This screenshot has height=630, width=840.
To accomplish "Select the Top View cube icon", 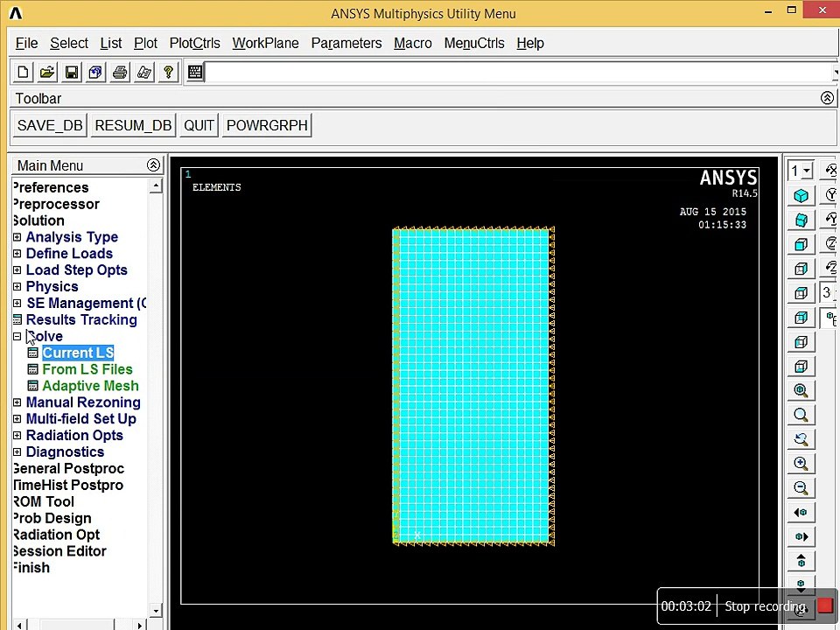I will (801, 294).
